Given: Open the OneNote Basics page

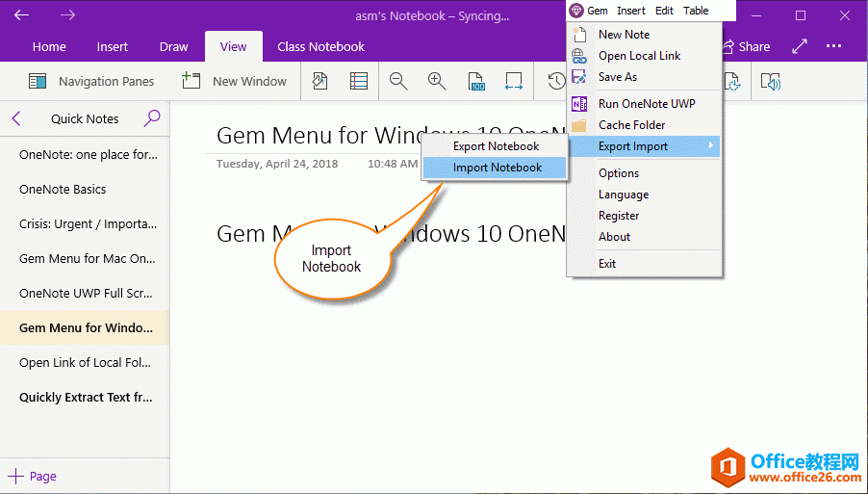Looking at the screenshot, I should pyautogui.click(x=63, y=190).
